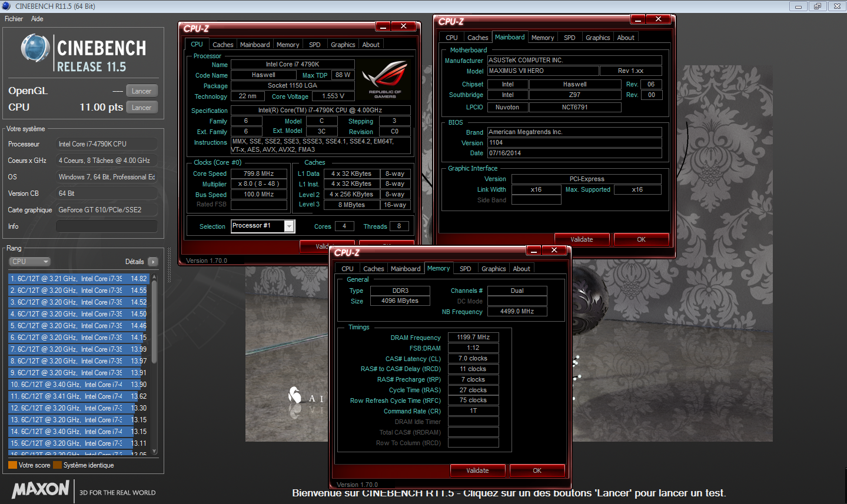Click the BIOS version 1104 field
The image size is (847, 504).
574,142
